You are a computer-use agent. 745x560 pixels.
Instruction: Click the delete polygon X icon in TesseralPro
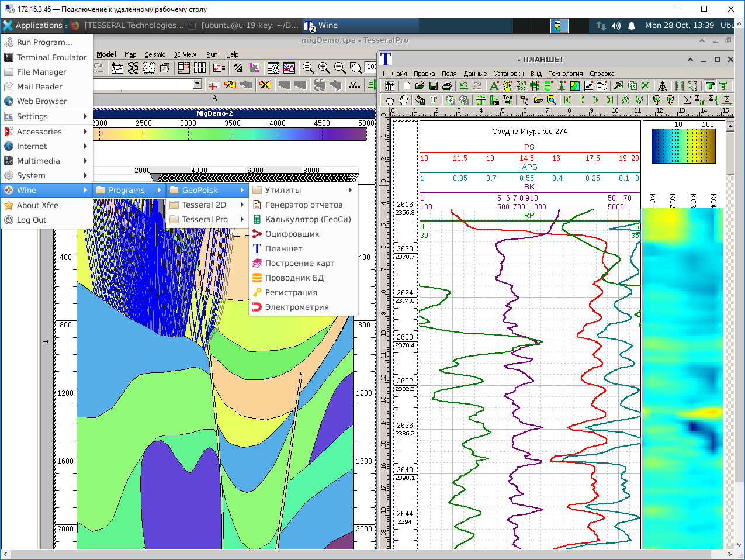pos(265,85)
